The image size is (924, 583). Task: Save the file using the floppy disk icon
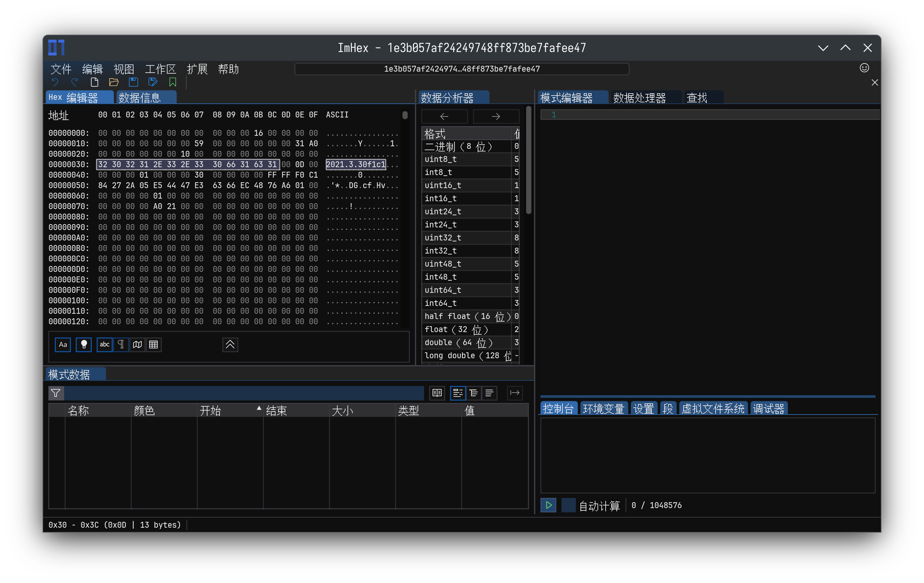[133, 82]
